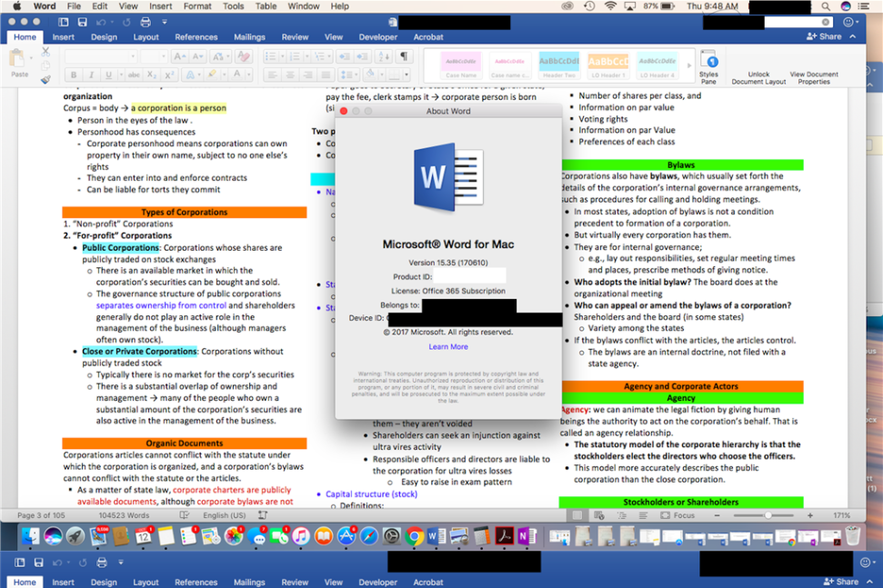Click the Align Right icon
Viewport: 883px width, 588px height.
click(308, 75)
